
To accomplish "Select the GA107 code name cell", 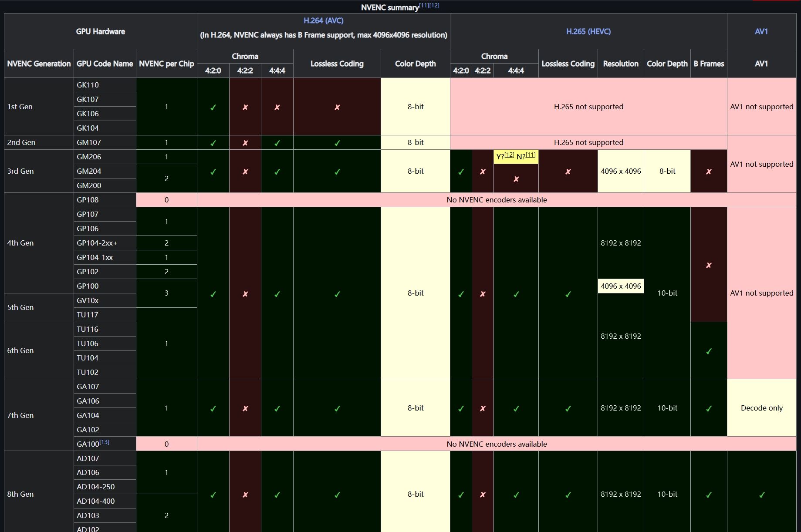I will (x=105, y=387).
